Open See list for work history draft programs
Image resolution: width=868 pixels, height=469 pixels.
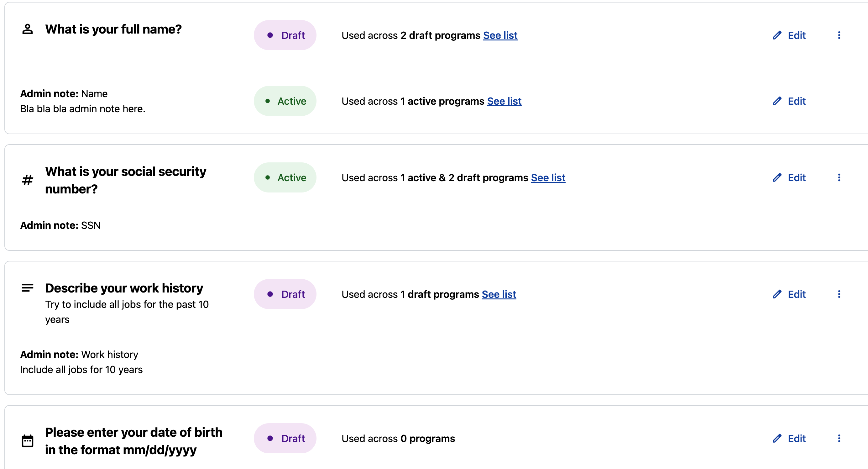499,294
